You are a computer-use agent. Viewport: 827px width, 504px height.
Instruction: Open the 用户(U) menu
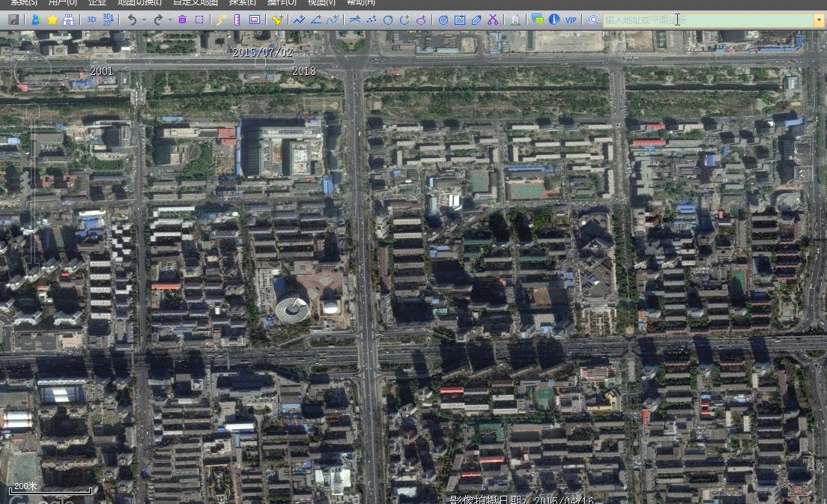coord(62,3)
